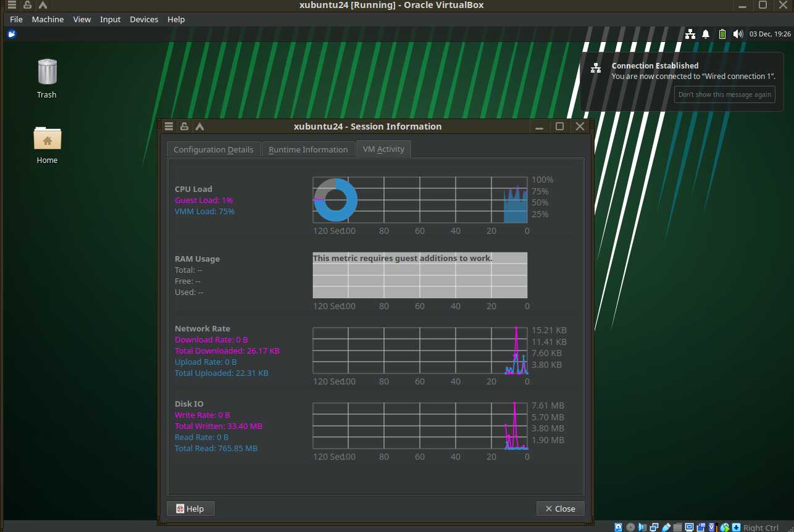Click the optical disc indicator in the status bar
Image resolution: width=794 pixels, height=532 pixels.
click(630, 527)
